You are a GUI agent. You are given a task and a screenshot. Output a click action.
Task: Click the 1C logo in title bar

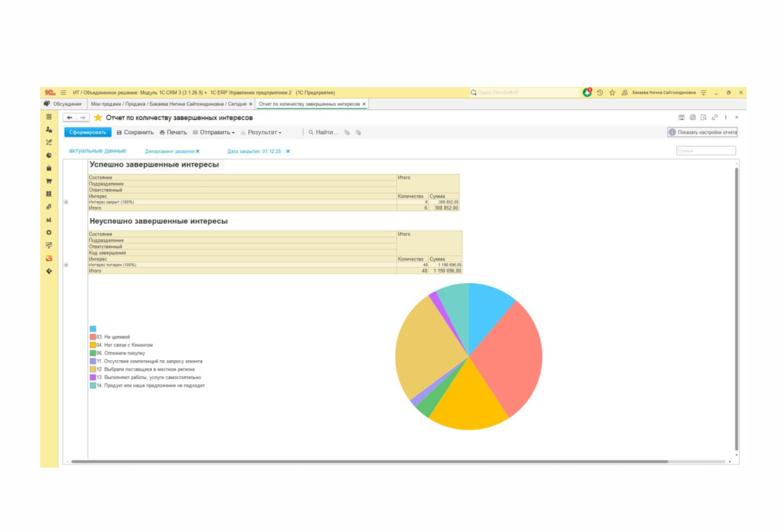tap(50, 92)
